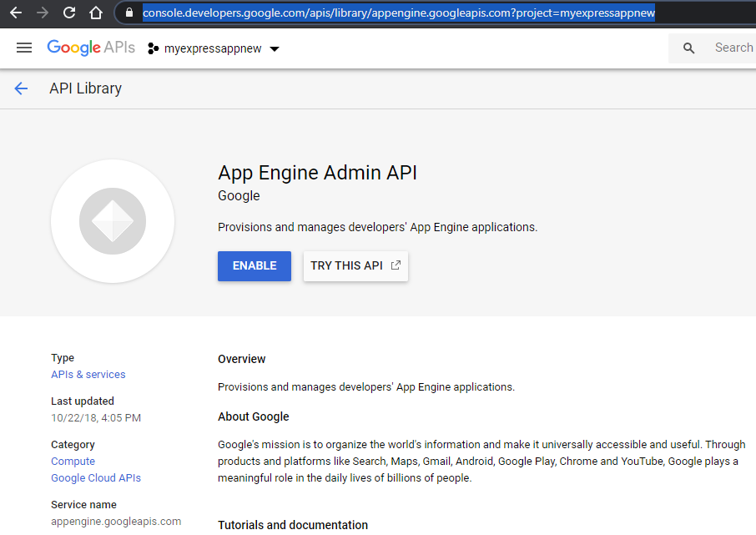This screenshot has height=535, width=756.
Task: Go back using browser back arrow
Action: point(16,13)
